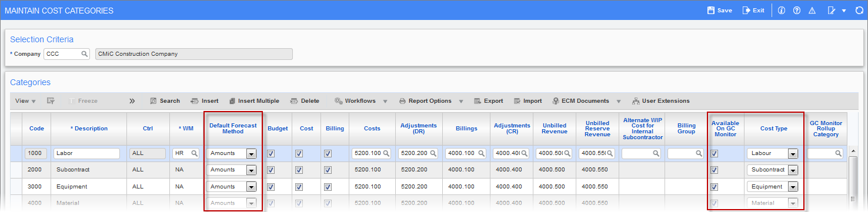Click the warning triangle icon in header

pos(812,11)
